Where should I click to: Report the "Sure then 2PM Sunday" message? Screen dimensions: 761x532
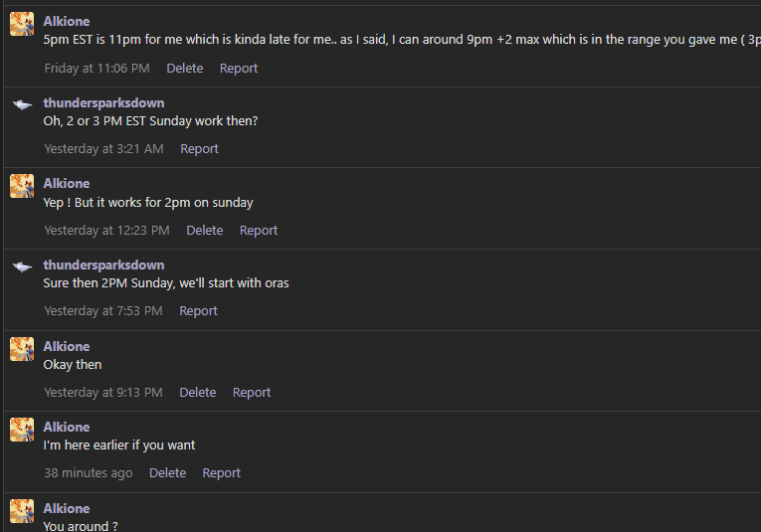pos(198,311)
